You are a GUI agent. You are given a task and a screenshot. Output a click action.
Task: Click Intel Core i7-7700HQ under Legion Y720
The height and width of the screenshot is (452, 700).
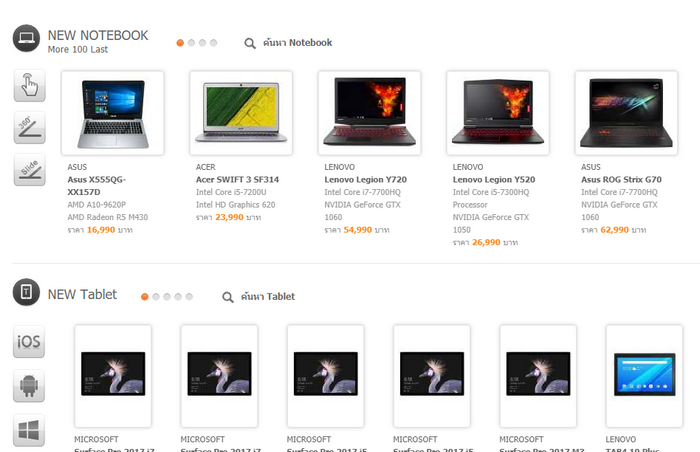point(362,192)
